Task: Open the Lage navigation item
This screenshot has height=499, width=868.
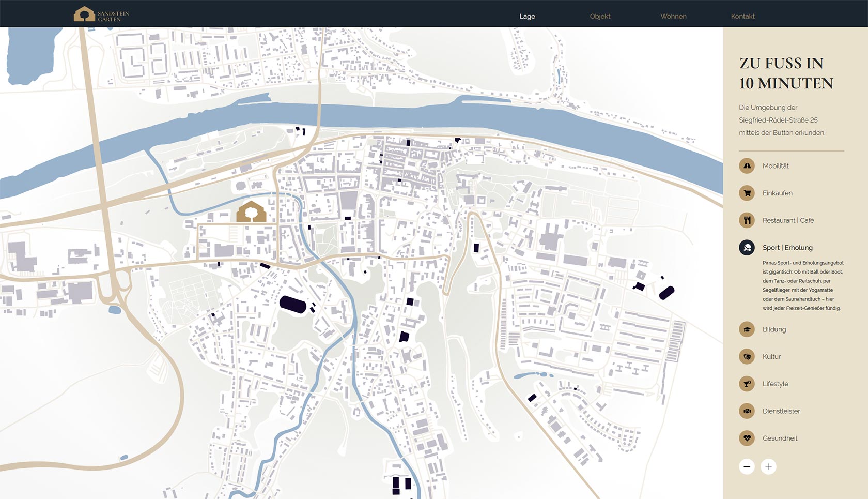Action: point(527,17)
